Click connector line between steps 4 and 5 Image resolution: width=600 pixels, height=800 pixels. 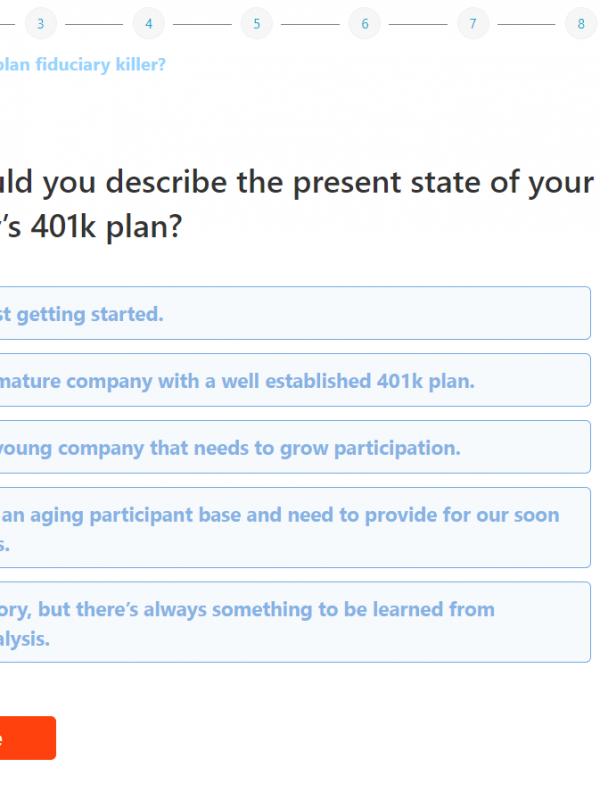(202, 23)
